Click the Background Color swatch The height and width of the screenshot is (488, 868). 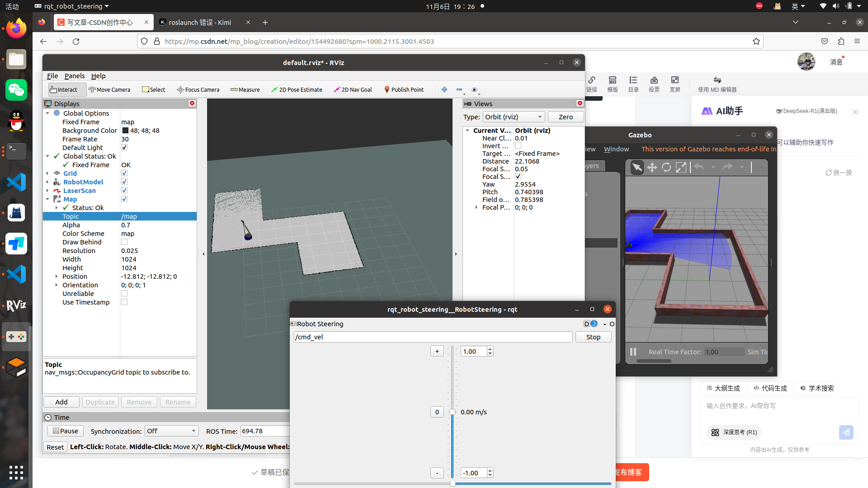point(126,131)
